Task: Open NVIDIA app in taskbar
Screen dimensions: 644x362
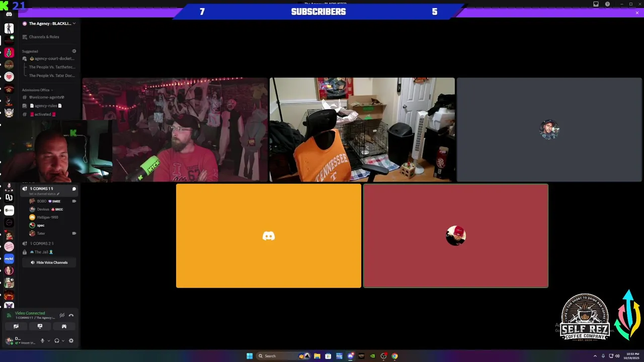Action: pos(372,356)
